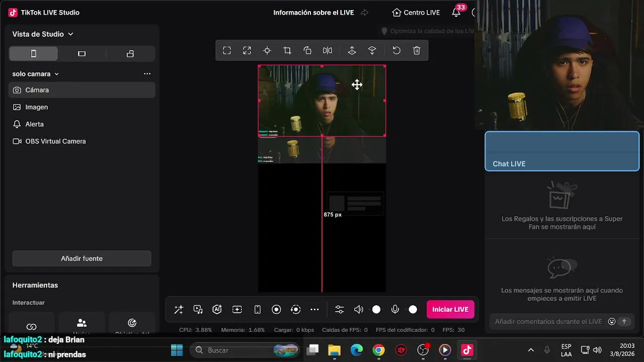The height and width of the screenshot is (362, 644).
Task: Click the camera preview on the canvas
Action: pos(322,101)
